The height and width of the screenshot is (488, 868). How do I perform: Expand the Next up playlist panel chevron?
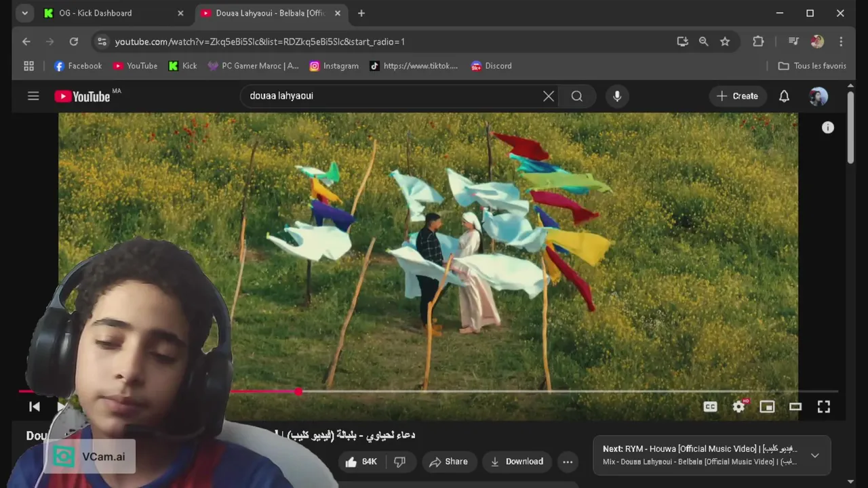pos(815,455)
